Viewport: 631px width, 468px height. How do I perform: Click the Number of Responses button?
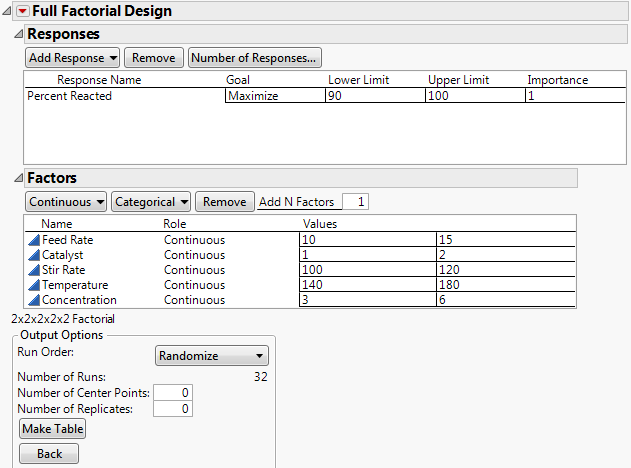point(255,58)
